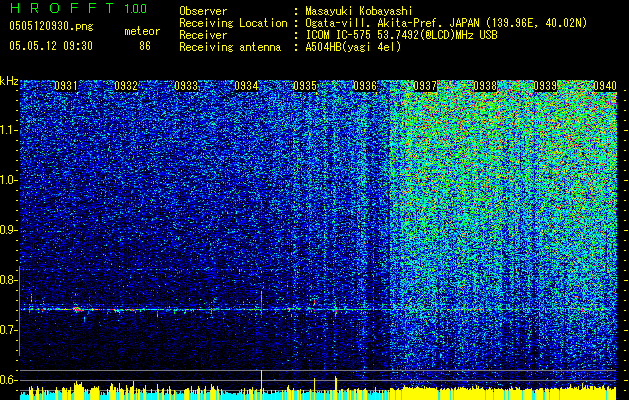Click the 0932 time marker
Screen dimensions: 629x400
pos(126,86)
